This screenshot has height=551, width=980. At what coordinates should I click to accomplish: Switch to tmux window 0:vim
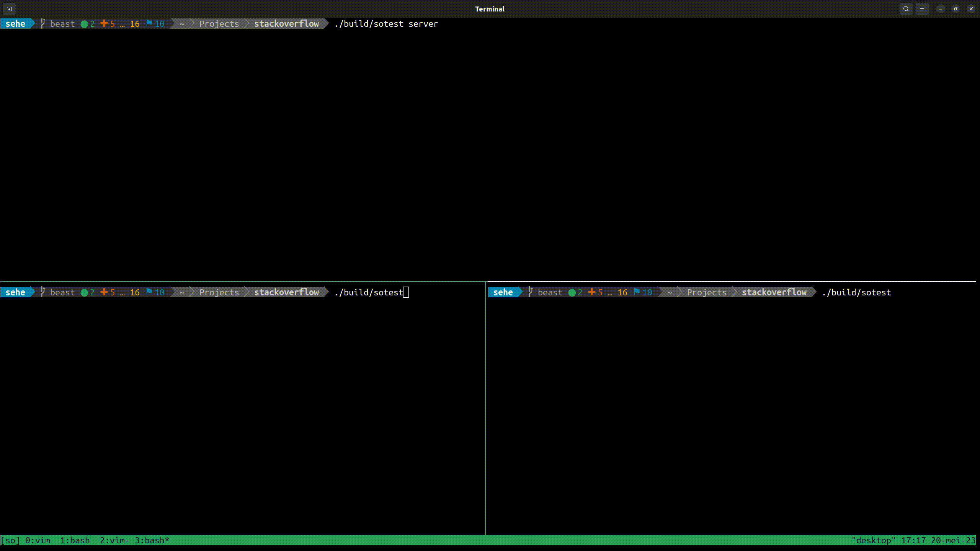point(37,540)
